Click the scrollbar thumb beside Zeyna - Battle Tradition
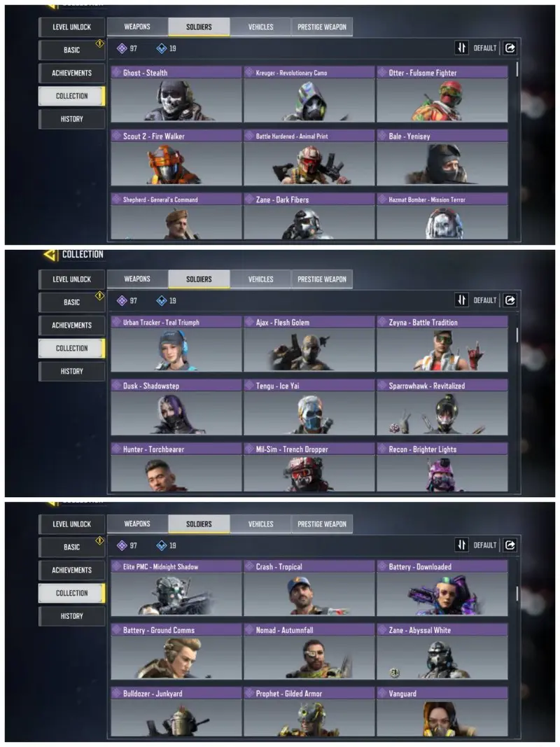Screen dimensions: 560x747 pos(517,335)
